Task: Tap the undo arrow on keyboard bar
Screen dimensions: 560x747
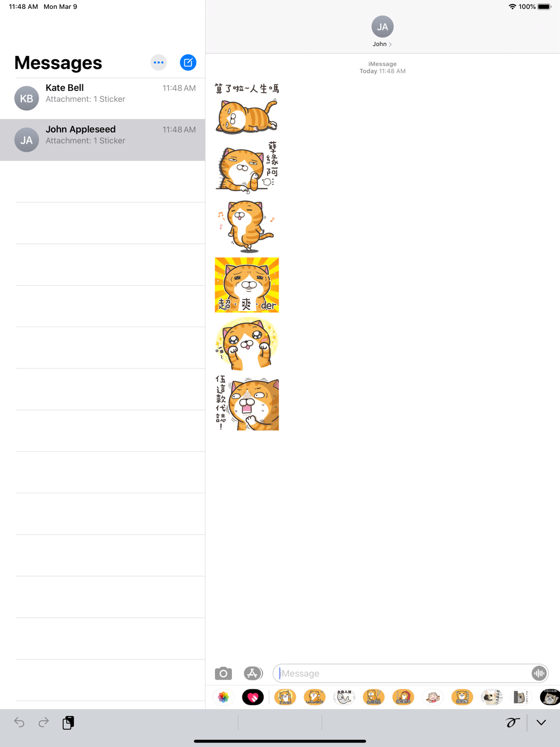Action: click(20, 722)
